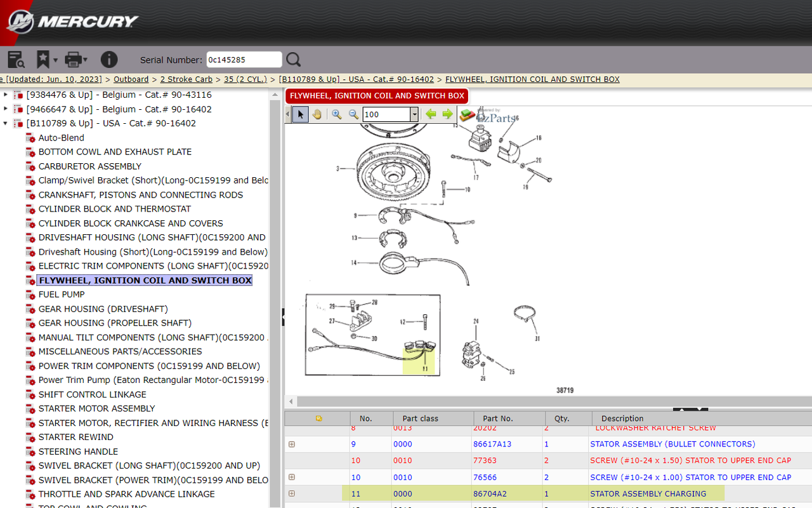Click the Auto-Blend page icon

(x=30, y=138)
